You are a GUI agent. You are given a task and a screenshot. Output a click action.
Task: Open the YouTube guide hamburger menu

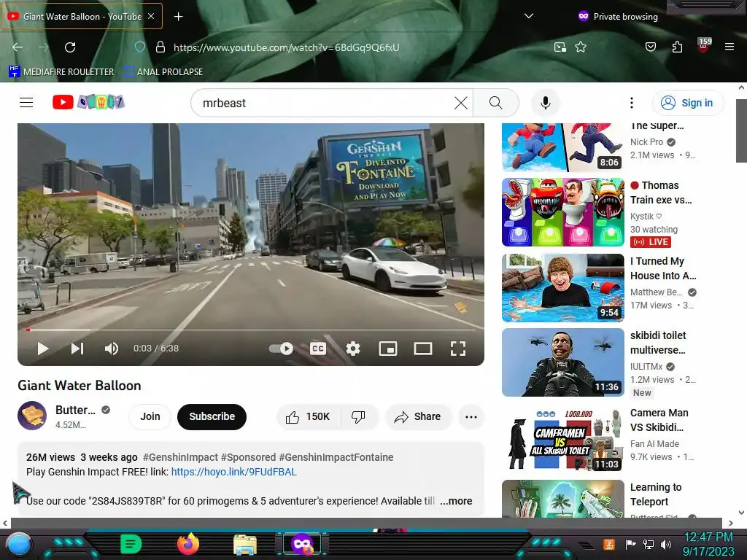tap(26, 102)
